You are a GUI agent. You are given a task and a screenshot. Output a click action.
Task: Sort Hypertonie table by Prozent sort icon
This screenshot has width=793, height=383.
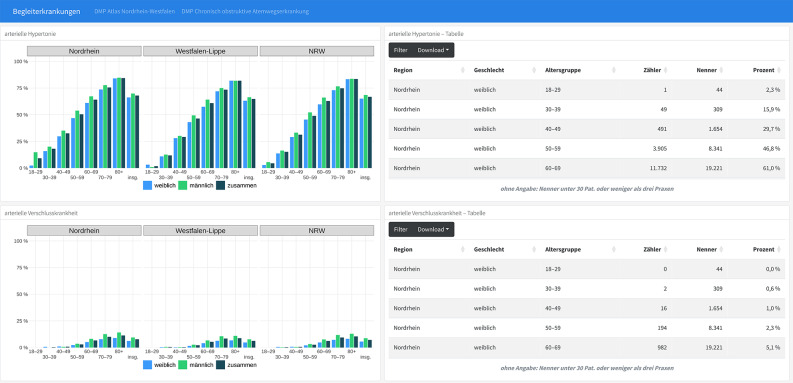tap(779, 70)
